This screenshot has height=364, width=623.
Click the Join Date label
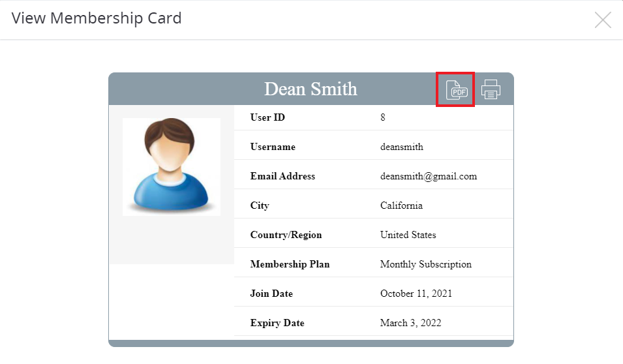[x=271, y=294]
